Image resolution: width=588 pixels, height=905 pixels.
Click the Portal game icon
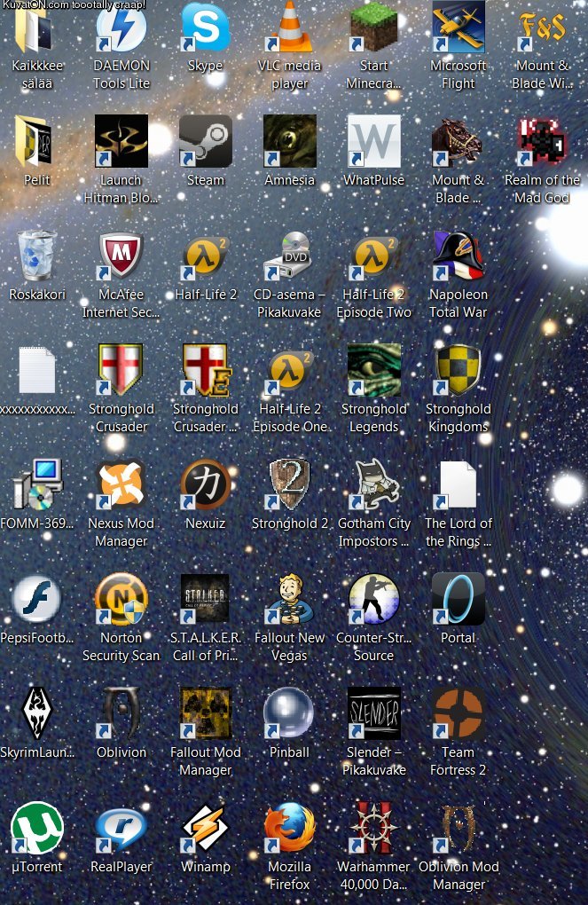(458, 600)
